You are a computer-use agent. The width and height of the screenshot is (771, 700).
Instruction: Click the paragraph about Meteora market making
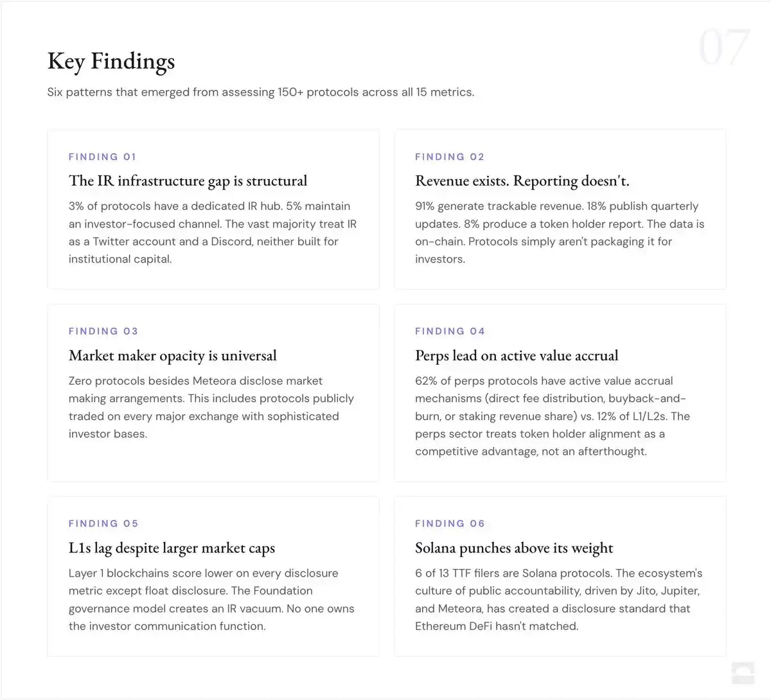(x=211, y=407)
